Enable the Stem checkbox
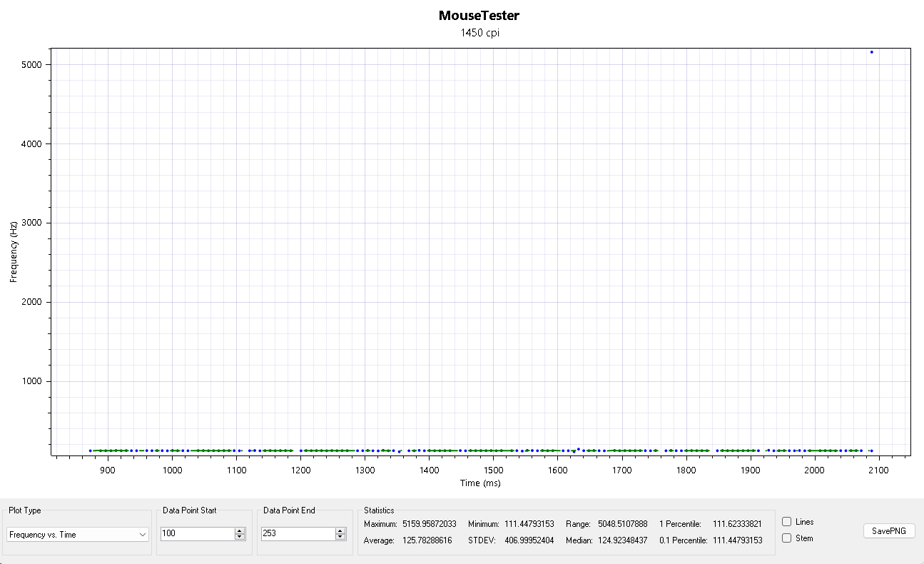 point(786,538)
